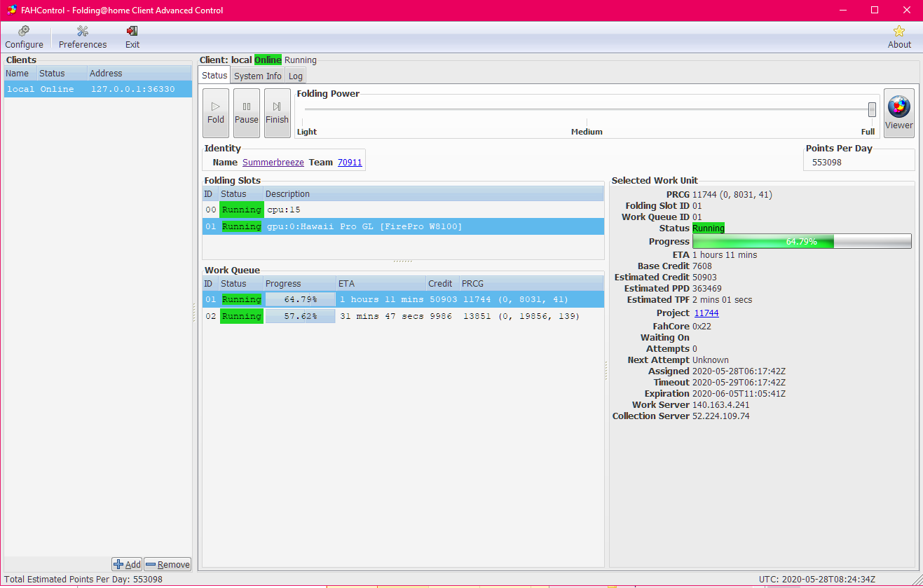Open the Summerbreeze name link
The height and width of the screenshot is (588, 923).
coord(273,163)
